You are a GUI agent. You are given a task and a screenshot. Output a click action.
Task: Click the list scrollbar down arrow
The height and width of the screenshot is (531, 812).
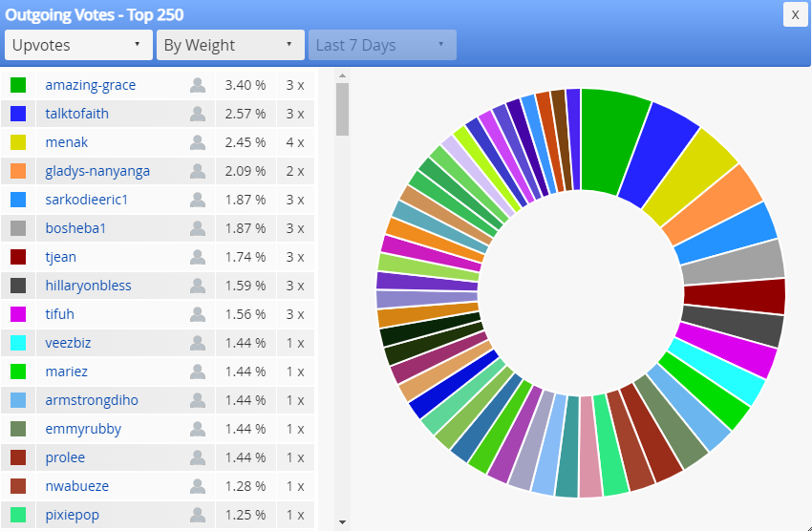point(342,522)
